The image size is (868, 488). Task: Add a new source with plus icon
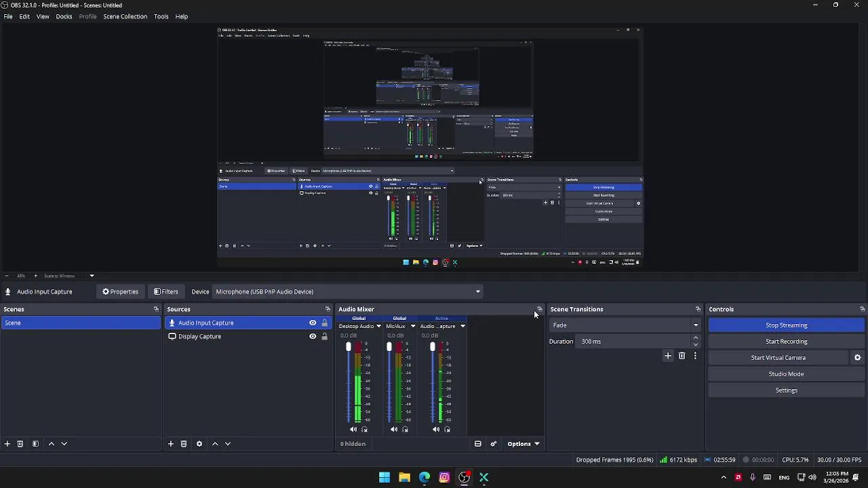[171, 444]
